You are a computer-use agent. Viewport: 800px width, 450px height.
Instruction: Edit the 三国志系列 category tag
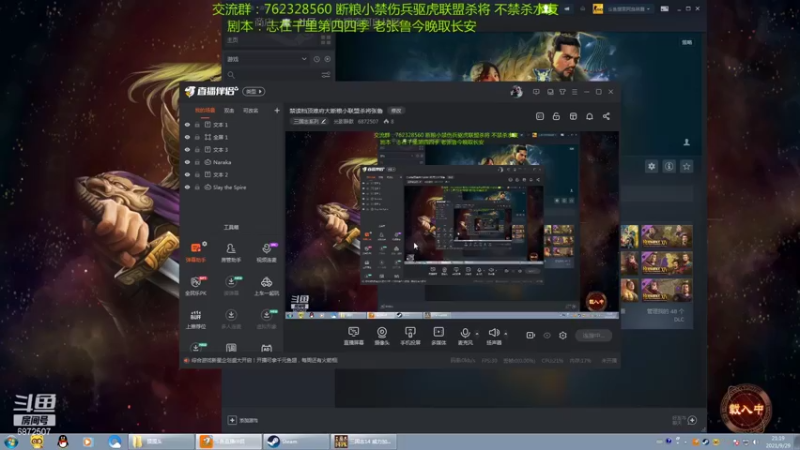(x=309, y=121)
